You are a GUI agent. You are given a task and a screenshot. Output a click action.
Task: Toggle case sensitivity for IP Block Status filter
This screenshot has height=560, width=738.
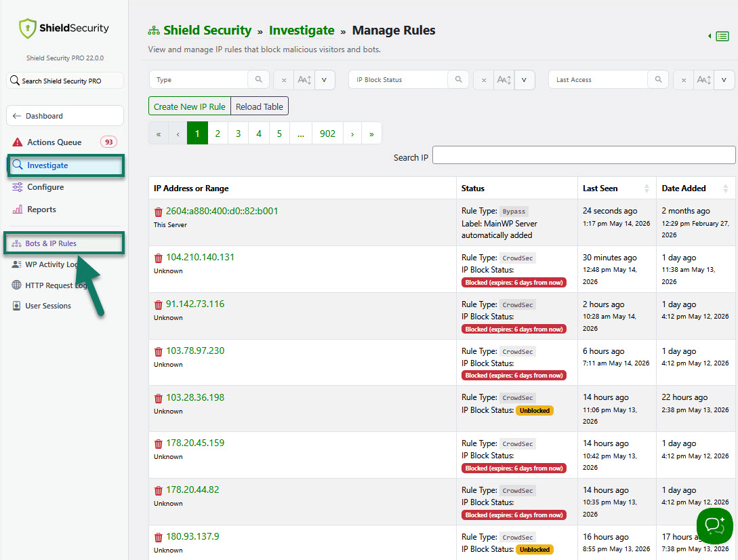[x=504, y=80]
